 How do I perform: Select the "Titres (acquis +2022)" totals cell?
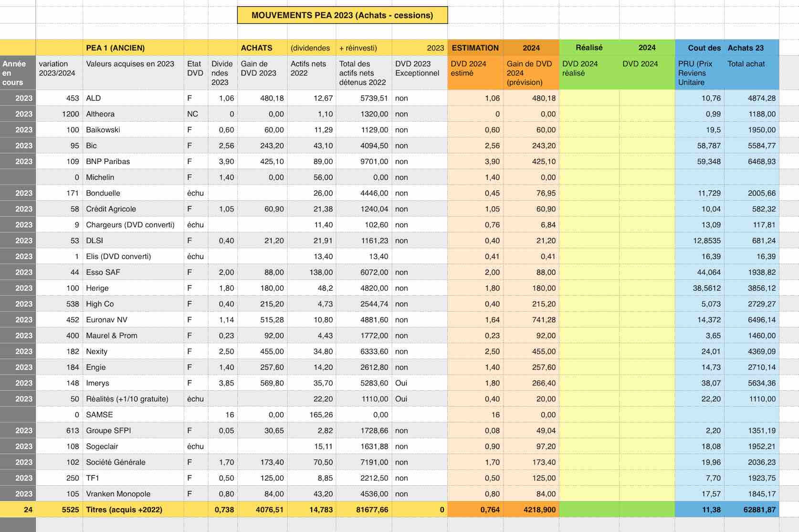coord(133,510)
